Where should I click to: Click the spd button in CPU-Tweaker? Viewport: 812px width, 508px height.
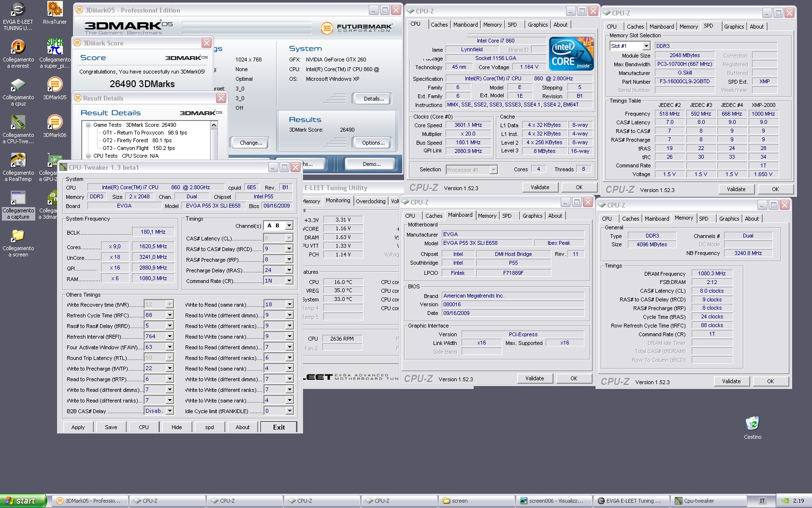click(209, 427)
